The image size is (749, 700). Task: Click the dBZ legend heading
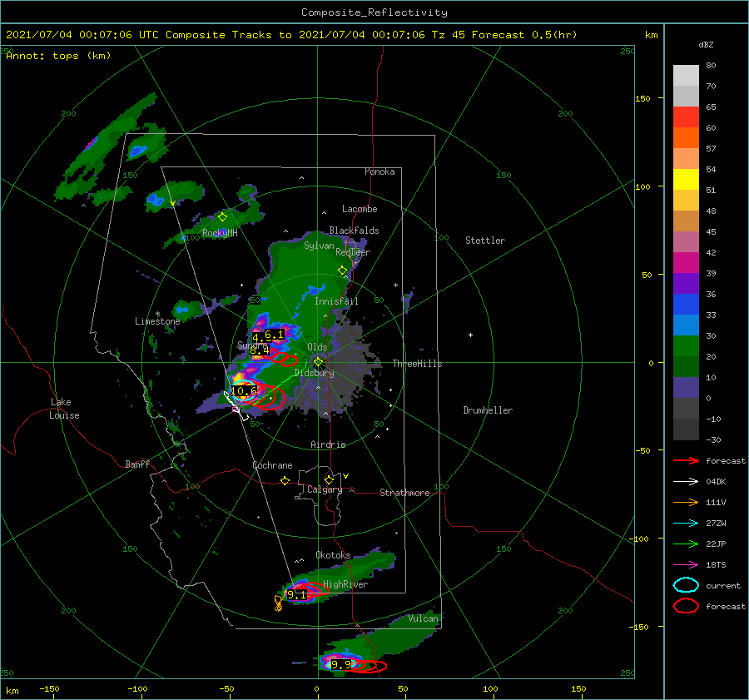click(706, 44)
